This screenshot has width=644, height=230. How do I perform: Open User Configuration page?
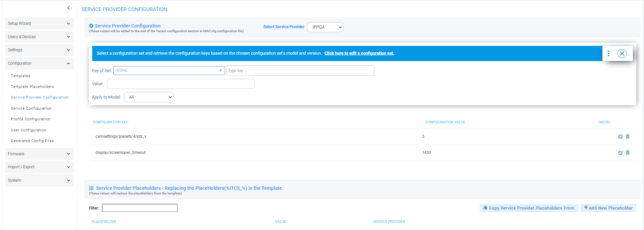coord(29,130)
